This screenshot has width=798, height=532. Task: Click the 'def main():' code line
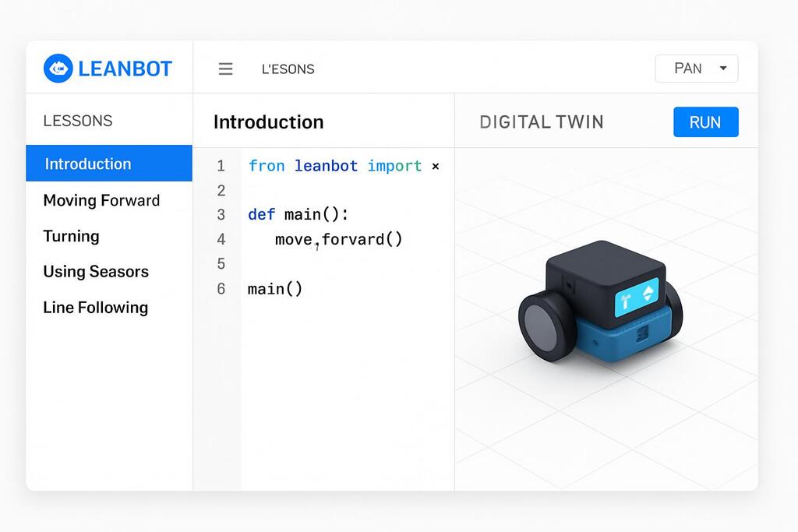coord(298,214)
